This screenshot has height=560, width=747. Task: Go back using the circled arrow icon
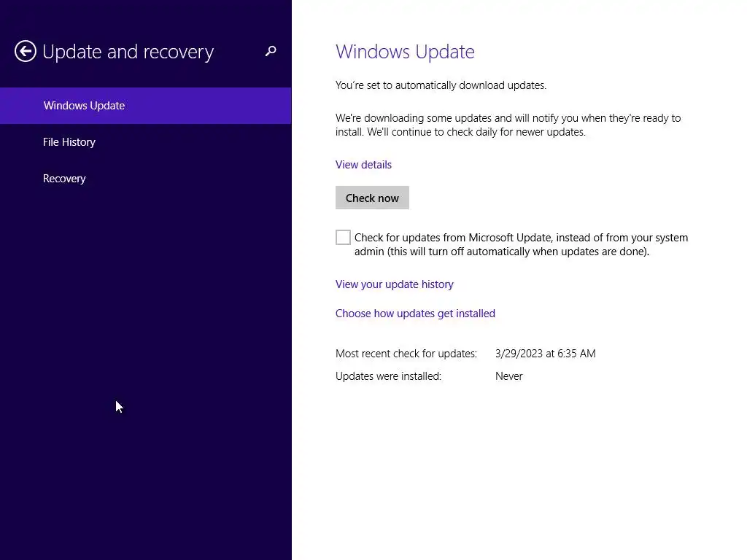click(26, 51)
